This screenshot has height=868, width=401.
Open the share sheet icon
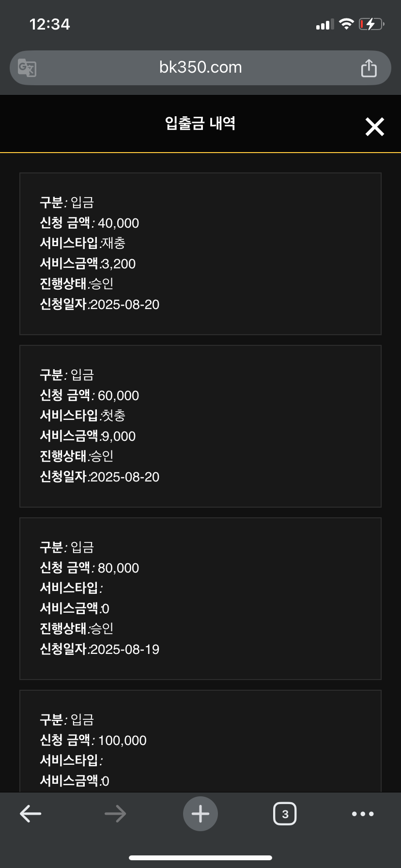369,68
